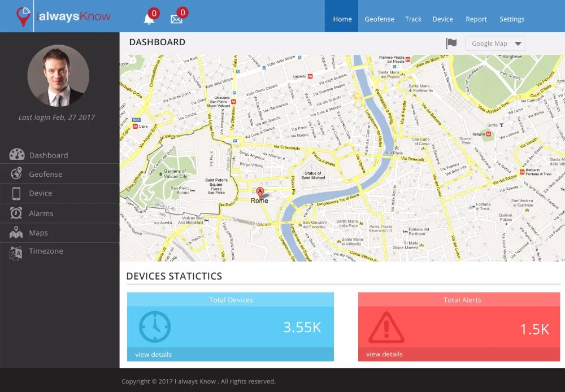Click the user profile photo
Screen dimensions: 565x392
[58, 76]
